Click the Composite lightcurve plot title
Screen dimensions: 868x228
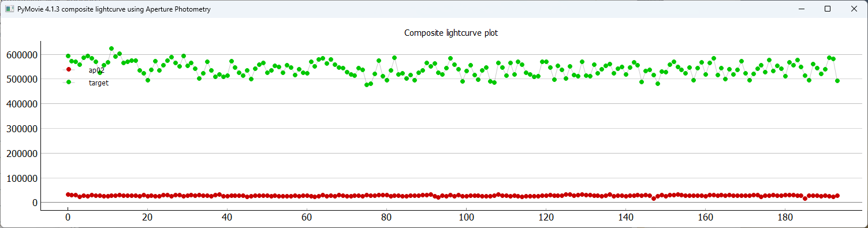(x=450, y=33)
